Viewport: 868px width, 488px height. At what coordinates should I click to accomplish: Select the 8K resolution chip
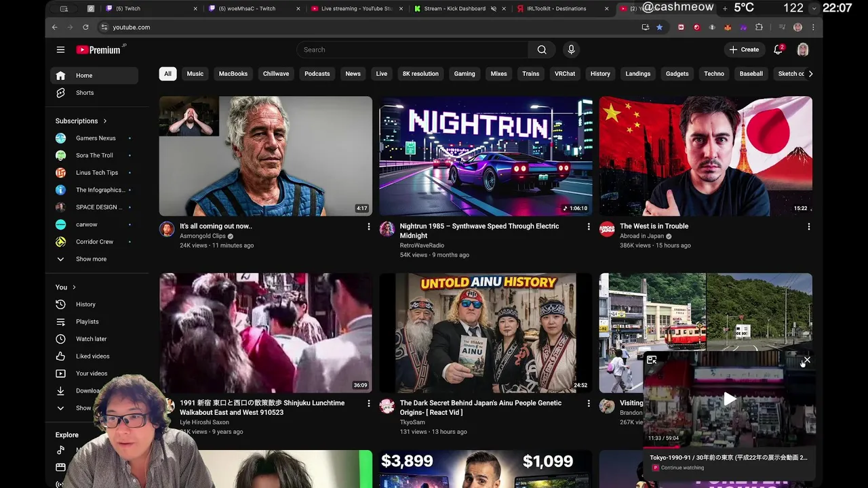pos(420,74)
